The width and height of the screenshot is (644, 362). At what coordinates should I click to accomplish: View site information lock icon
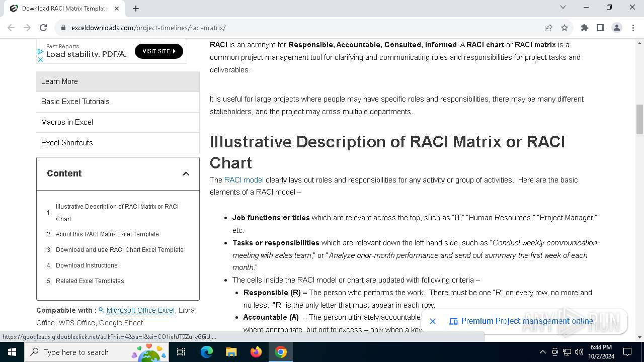[63, 28]
